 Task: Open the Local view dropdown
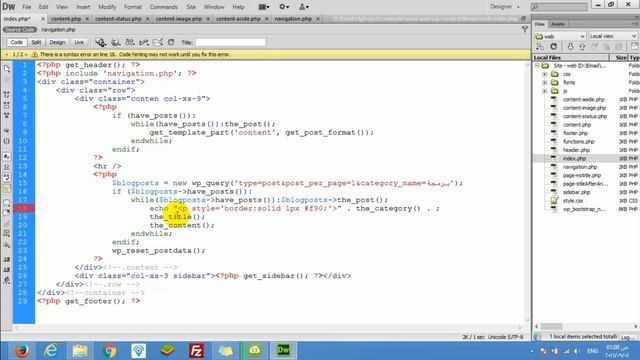[612, 36]
